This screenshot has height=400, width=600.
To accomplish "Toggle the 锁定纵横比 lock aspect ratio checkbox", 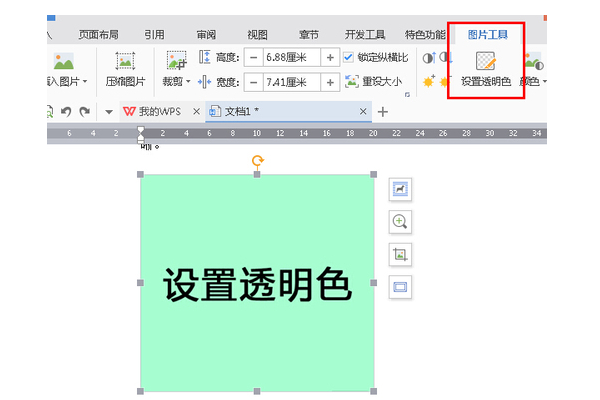I will 348,57.
